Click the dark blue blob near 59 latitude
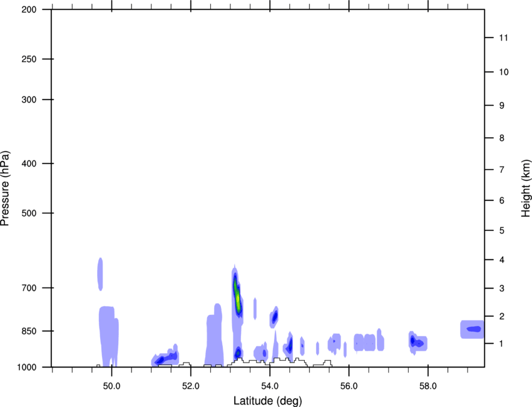This screenshot has width=532, height=407. [x=474, y=329]
